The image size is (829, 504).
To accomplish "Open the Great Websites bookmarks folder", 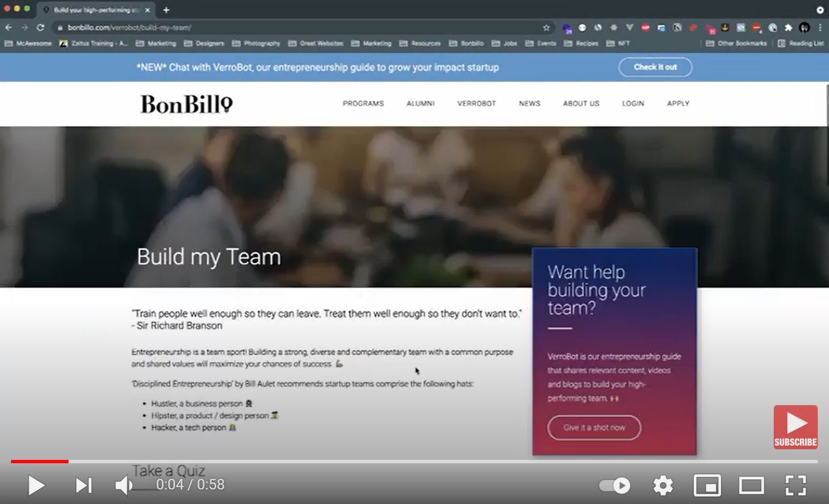I will pos(316,43).
